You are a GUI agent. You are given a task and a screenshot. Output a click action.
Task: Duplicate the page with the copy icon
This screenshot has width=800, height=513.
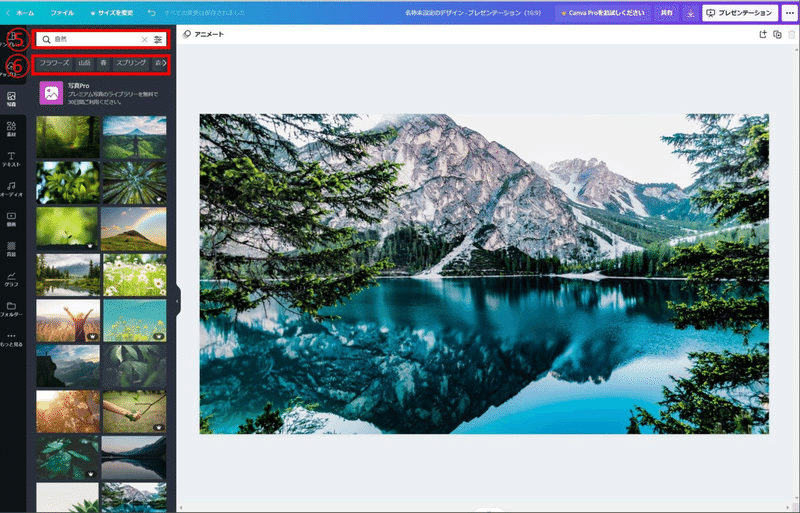[777, 34]
